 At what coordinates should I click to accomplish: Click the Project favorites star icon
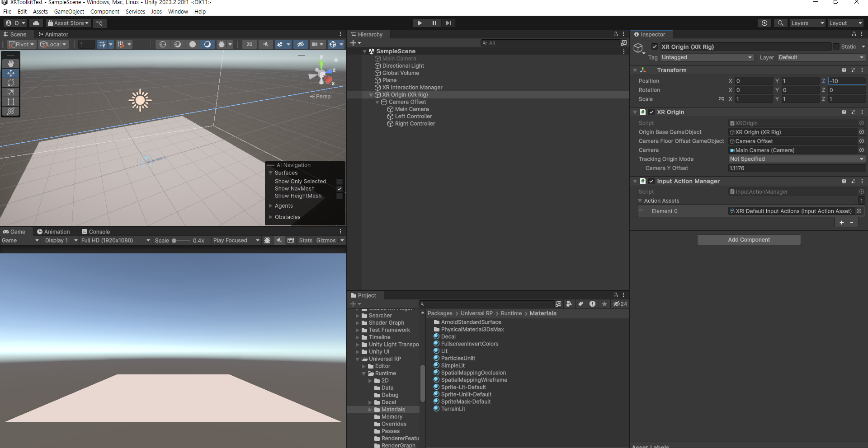(x=604, y=304)
